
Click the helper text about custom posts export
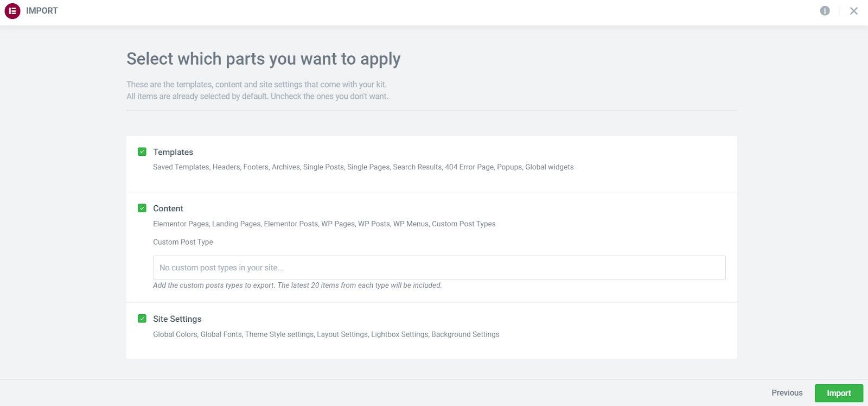(297, 286)
